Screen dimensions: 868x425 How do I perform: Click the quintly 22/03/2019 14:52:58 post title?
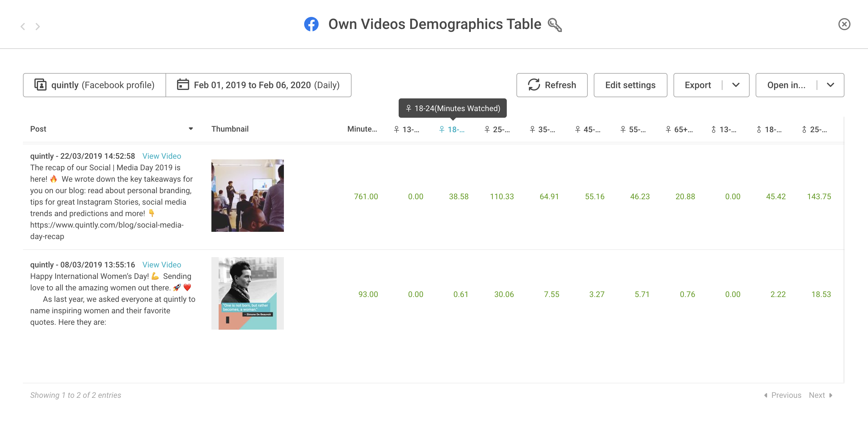click(82, 156)
